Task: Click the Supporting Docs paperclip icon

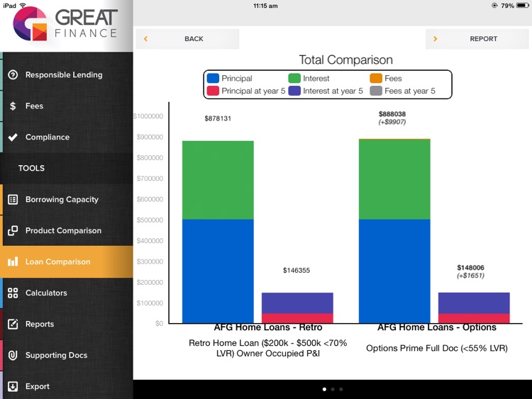Action: tap(13, 355)
